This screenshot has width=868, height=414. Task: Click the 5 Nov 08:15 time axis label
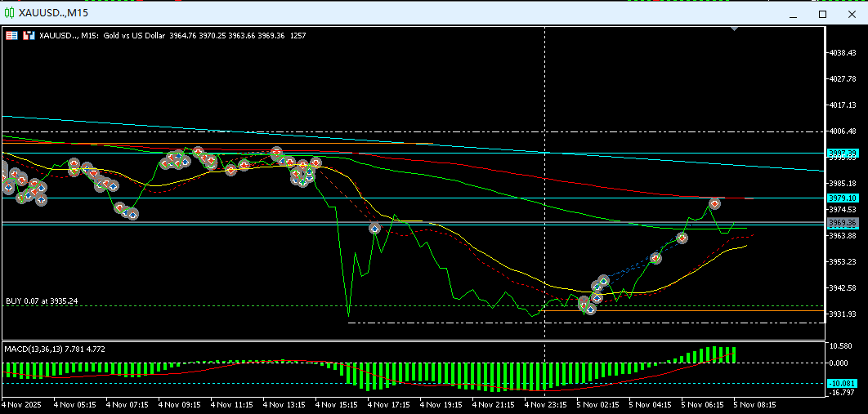[x=754, y=404]
